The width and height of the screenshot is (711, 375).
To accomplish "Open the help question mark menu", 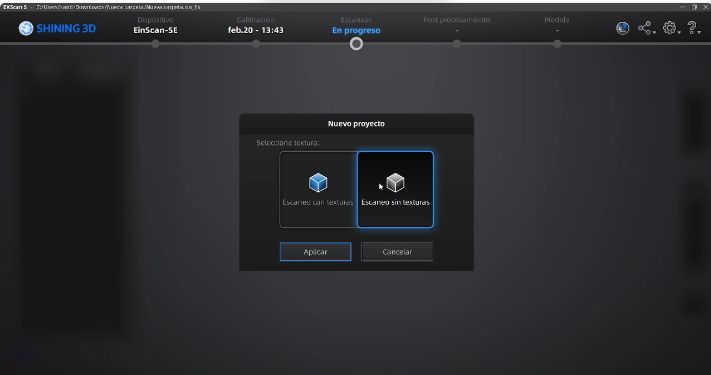I will tap(694, 28).
